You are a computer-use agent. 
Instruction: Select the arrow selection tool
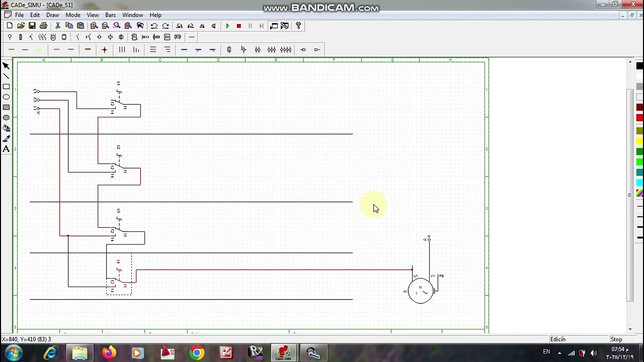tap(6, 66)
